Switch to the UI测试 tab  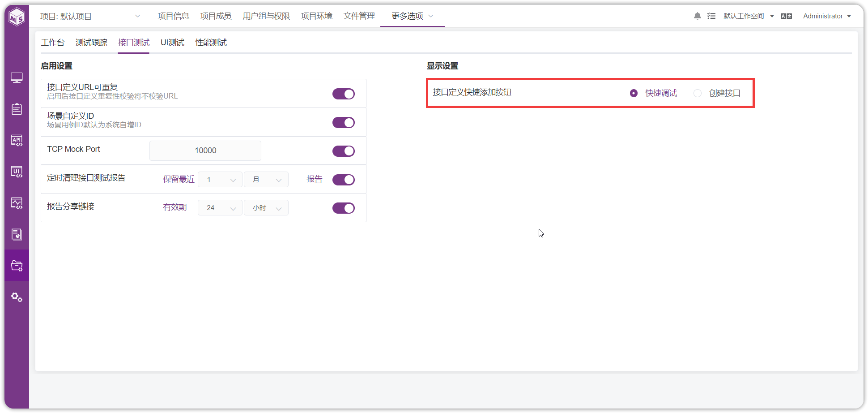tap(172, 43)
